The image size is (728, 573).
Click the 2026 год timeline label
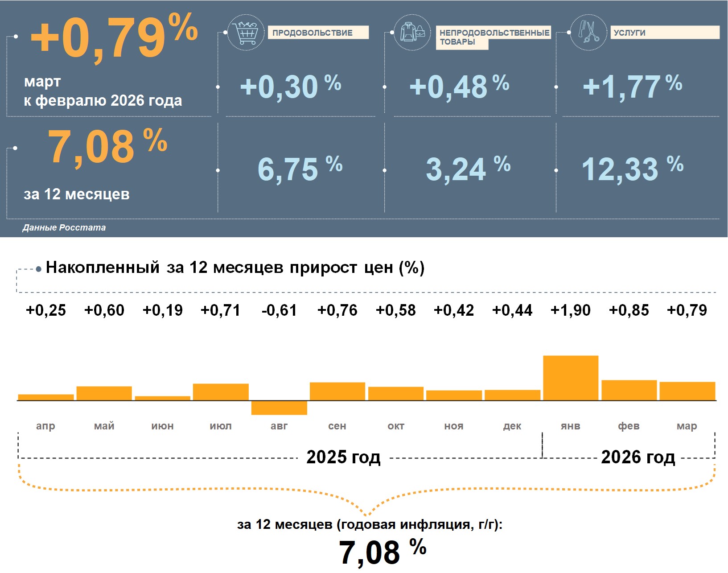[638, 457]
